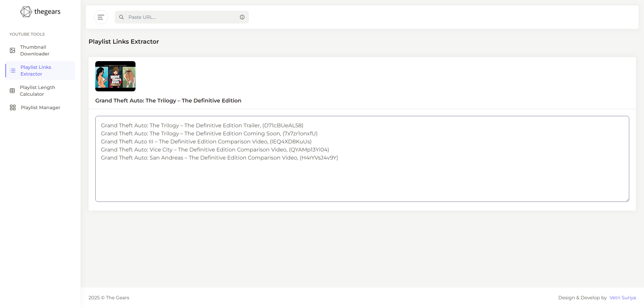Click the GTA Trilogy playlist thumbnail
Viewport: 644px width, 308px height.
pos(115,76)
